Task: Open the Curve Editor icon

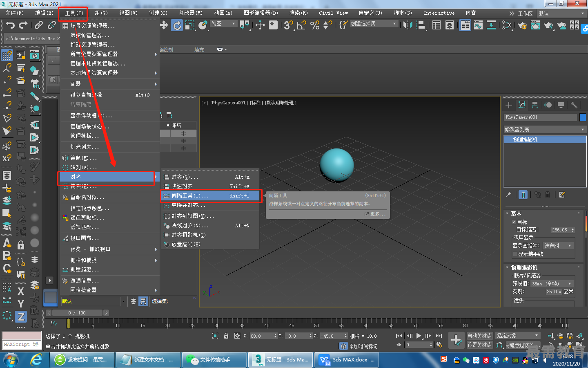Action: [x=478, y=25]
